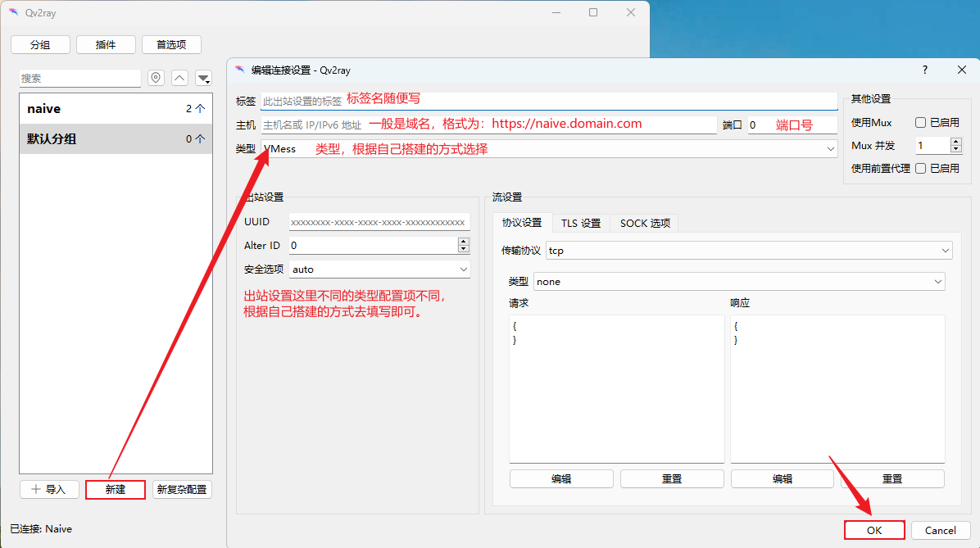
Task: Click the help question mark in dialog title
Action: [925, 70]
